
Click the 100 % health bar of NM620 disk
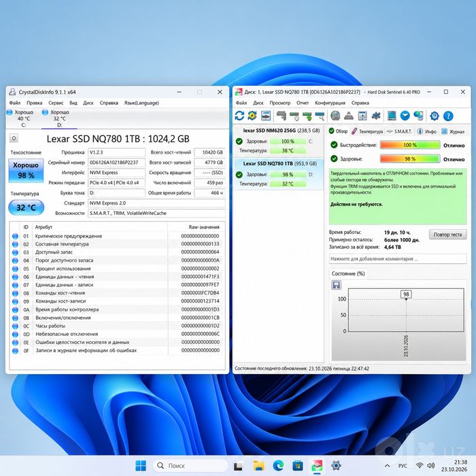pyautogui.click(x=288, y=141)
